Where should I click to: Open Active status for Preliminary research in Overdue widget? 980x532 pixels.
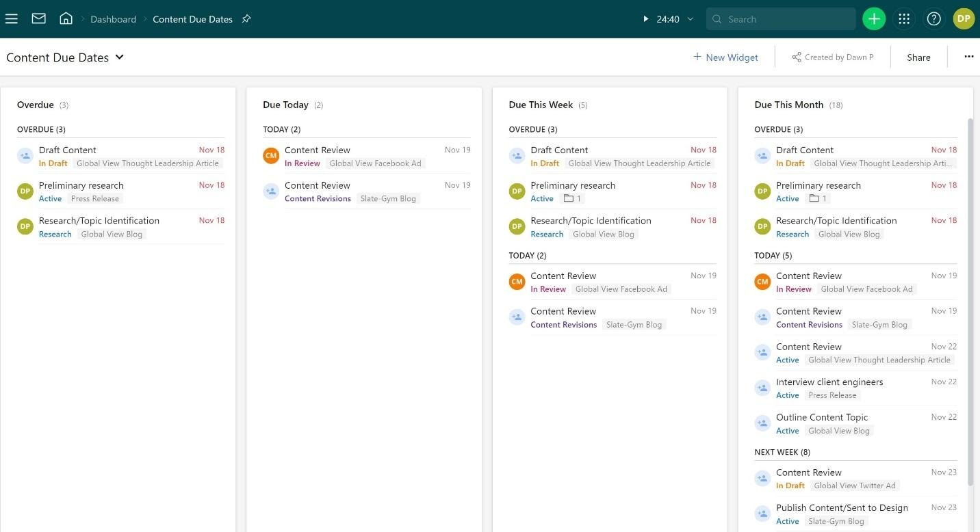tap(50, 199)
